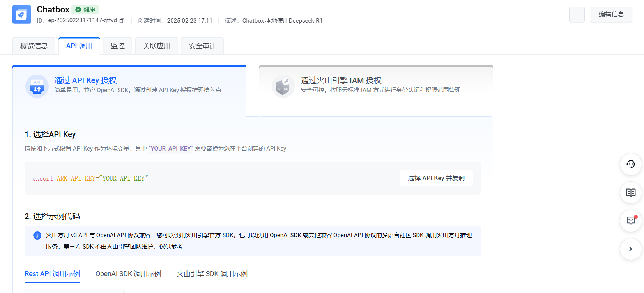644x293 pixels.
Task: Open customer service headset floating icon
Action: (x=631, y=164)
